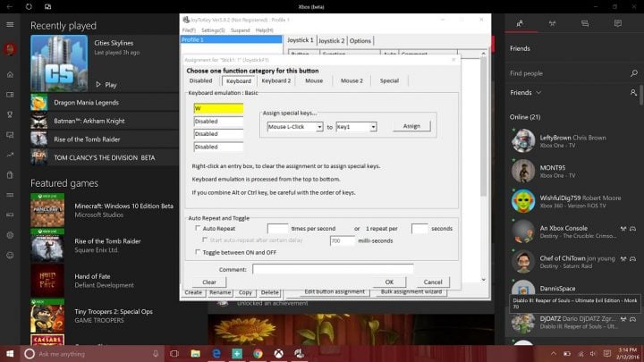Click the Xbox refresh icon

[29, 6]
